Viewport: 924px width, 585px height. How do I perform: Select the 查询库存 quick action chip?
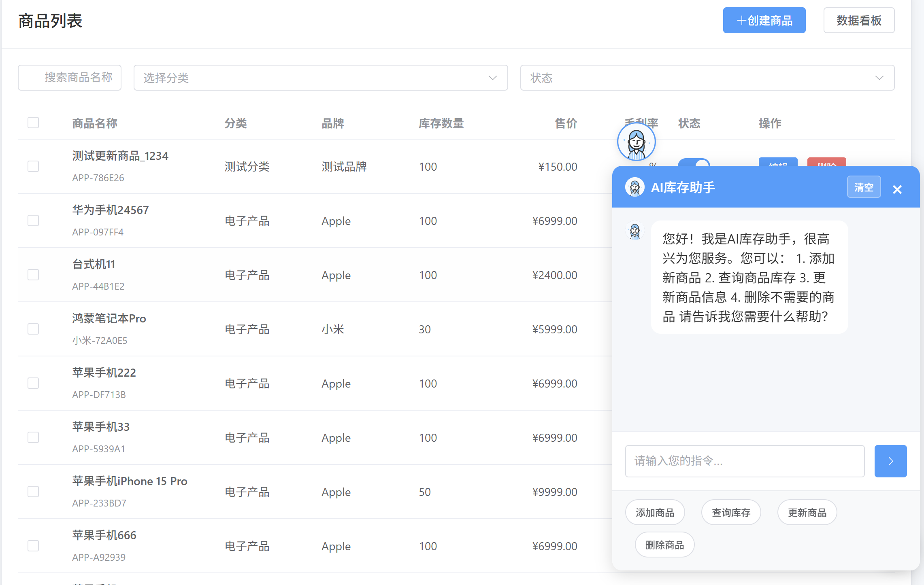[731, 512]
